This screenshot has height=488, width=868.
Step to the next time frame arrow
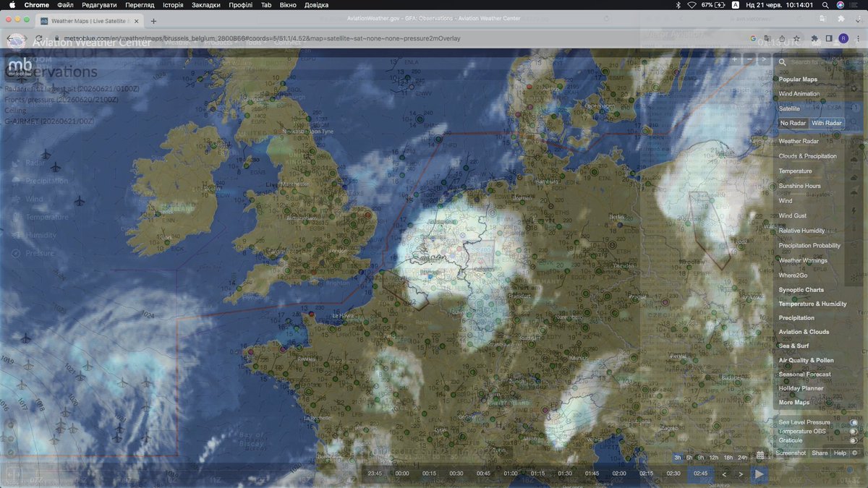coord(741,474)
